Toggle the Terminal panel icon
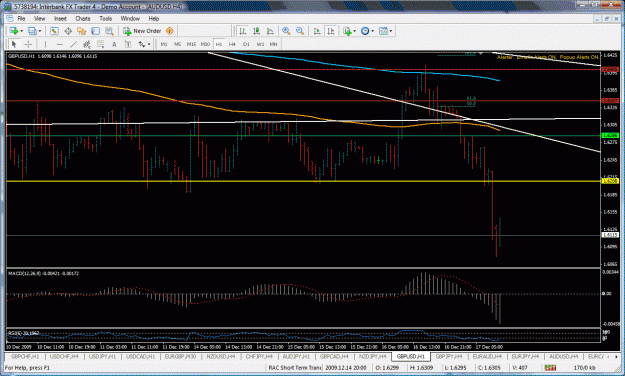625x376 pixels. point(95,31)
